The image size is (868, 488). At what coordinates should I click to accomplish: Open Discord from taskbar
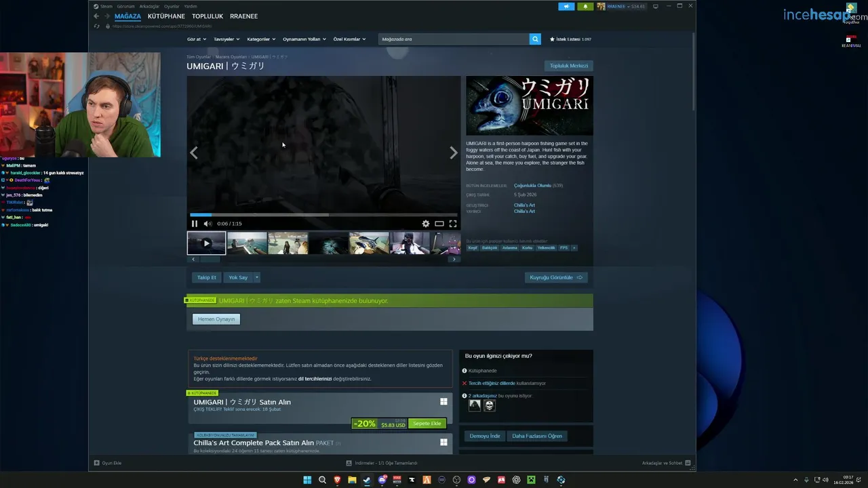point(382,480)
